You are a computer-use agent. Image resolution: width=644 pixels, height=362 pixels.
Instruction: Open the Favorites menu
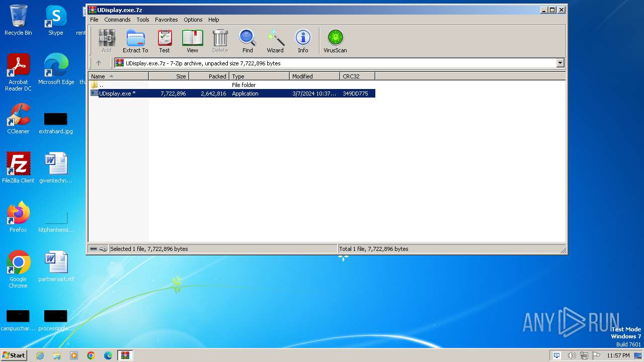click(x=167, y=20)
